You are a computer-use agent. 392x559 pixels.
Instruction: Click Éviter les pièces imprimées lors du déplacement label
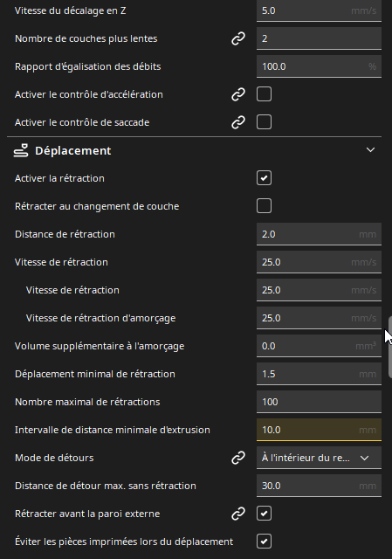coord(124,542)
